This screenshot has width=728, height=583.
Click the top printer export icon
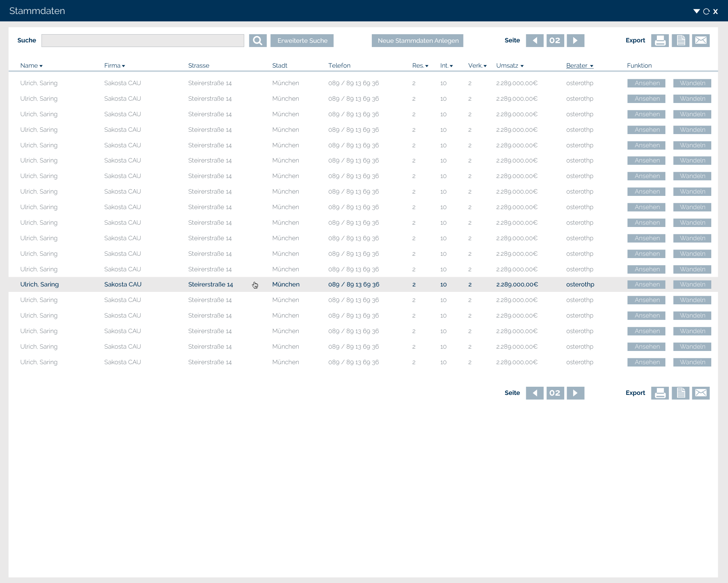[660, 40]
